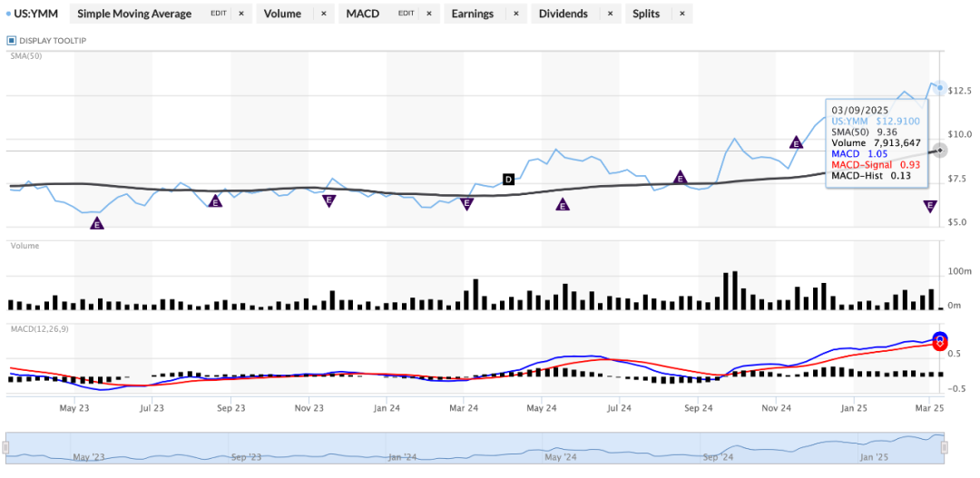Click the blue MACD endpoint marker
This screenshot has height=478, width=980.
point(940,338)
